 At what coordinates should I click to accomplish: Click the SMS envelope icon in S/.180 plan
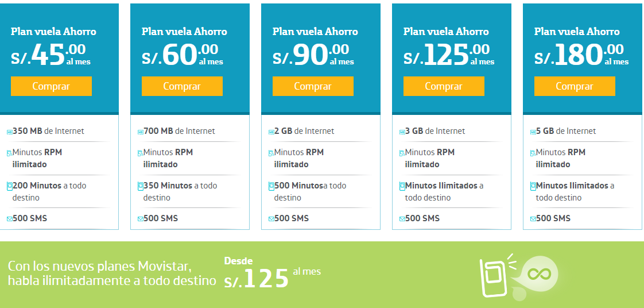533,219
